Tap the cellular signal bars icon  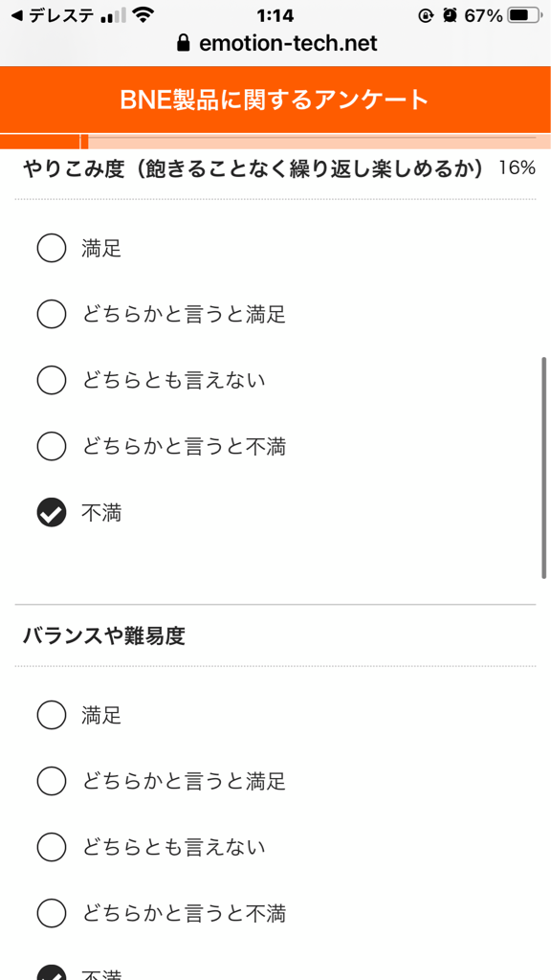point(114,16)
